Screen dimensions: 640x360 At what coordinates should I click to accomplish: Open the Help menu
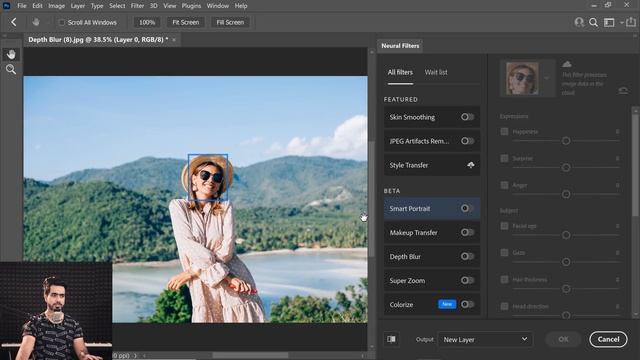click(241, 6)
